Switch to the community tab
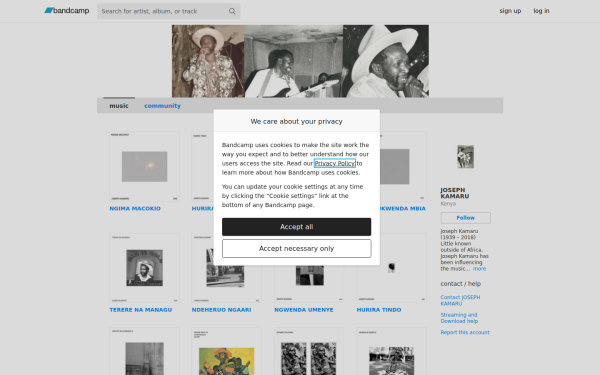Viewport: 600px width, 375px height. [x=162, y=106]
